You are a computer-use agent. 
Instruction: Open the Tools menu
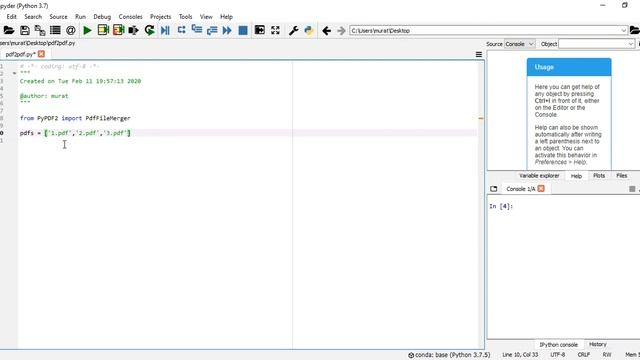[185, 17]
